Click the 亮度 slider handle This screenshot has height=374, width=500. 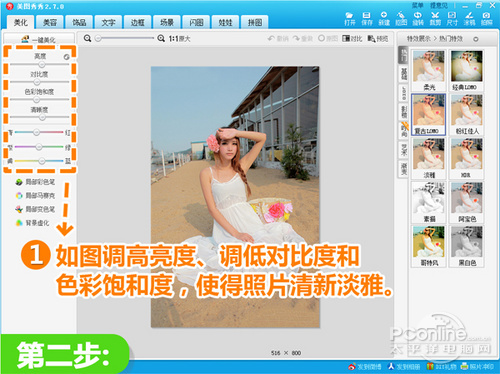point(42,64)
